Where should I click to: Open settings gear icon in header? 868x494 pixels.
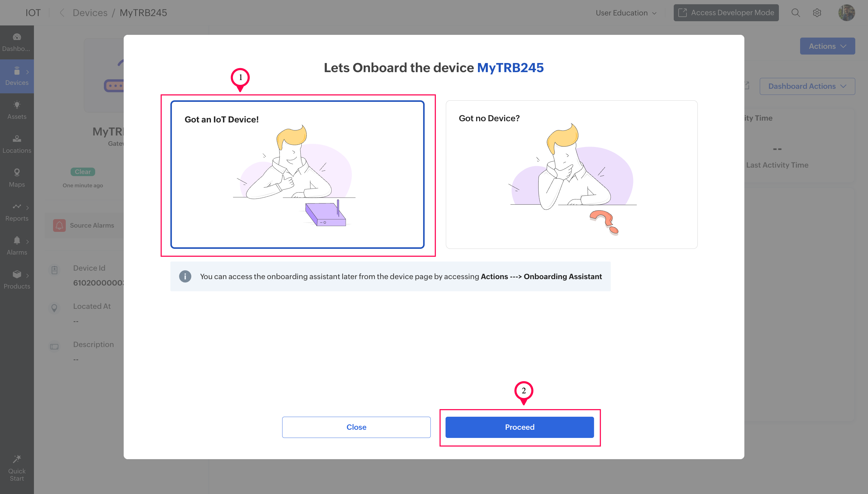tap(817, 13)
